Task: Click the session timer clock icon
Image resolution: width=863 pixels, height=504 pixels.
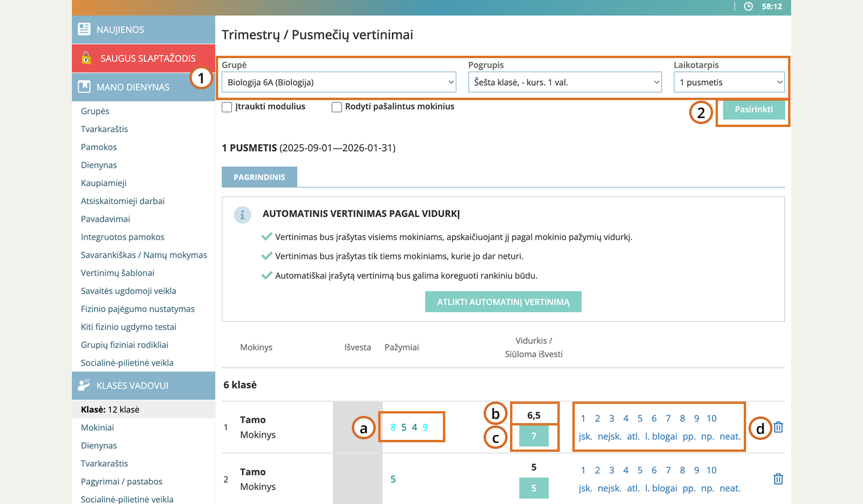Action: click(x=749, y=7)
